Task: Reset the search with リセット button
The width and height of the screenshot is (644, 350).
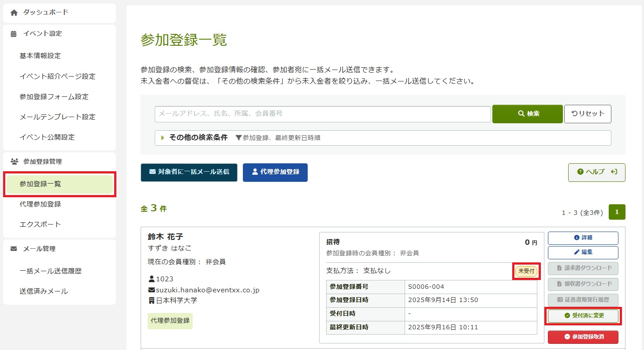Action: [x=588, y=114]
